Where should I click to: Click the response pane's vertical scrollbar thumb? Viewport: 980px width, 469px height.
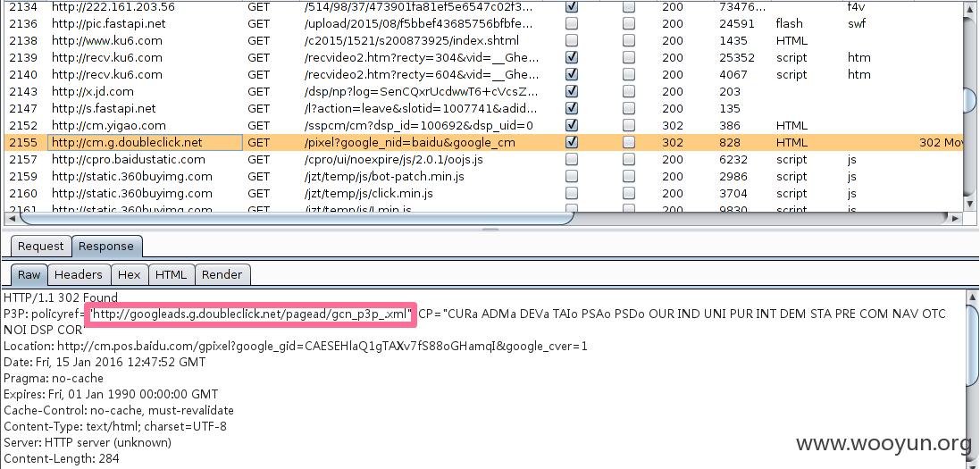pos(971,344)
